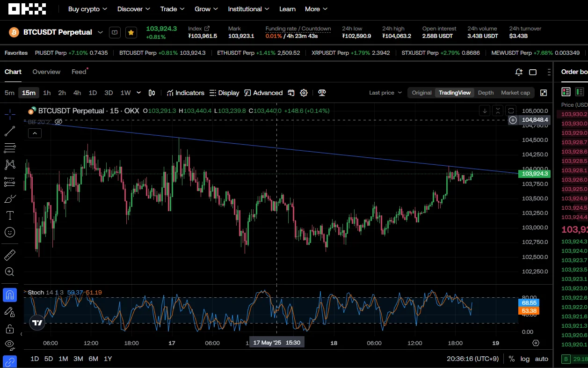Viewport: 588px width, 368px height.
Task: Toggle log scale on the price axis
Action: pos(525,359)
